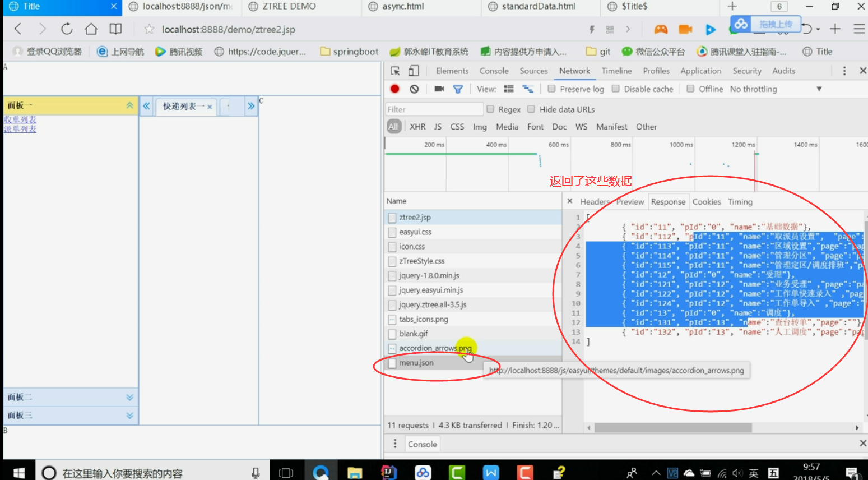
Task: Activate the DevTools element inspector icon
Action: (x=395, y=71)
